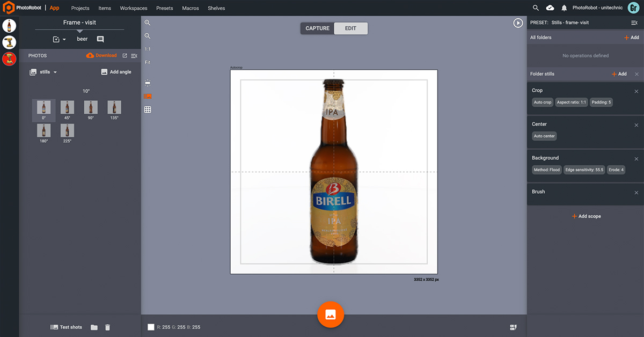Click the Test shots icon at bottom left

tap(55, 327)
